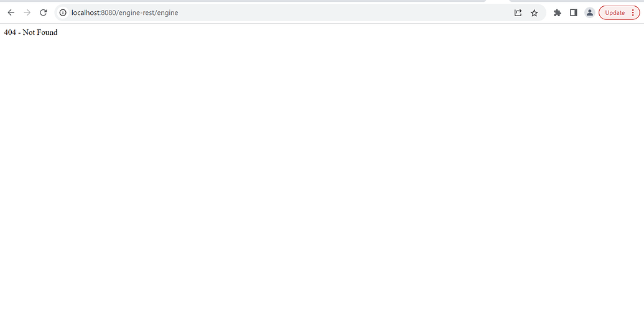Open Chrome's three-dot menu
The height and width of the screenshot is (321, 644).
click(633, 12)
